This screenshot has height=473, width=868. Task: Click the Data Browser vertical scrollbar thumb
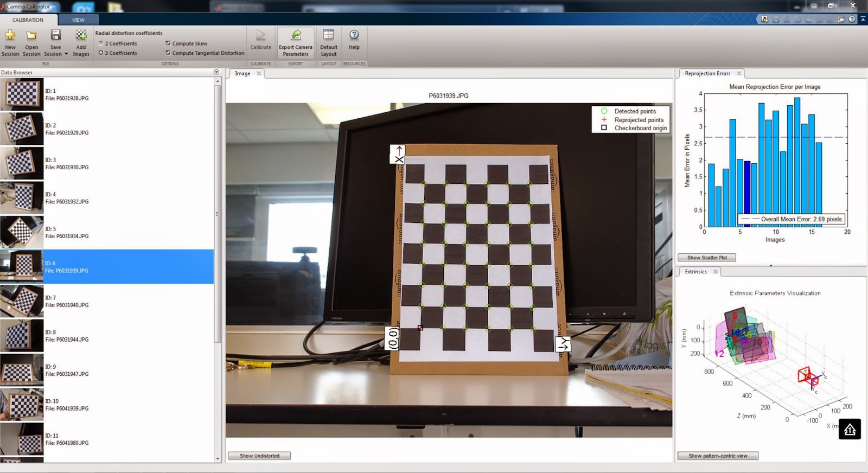click(218, 214)
